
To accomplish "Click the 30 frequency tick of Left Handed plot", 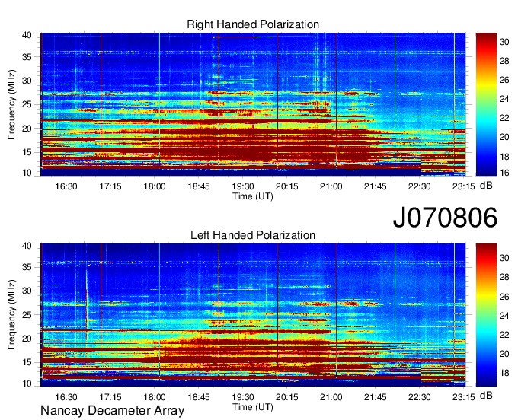I will tap(27, 291).
